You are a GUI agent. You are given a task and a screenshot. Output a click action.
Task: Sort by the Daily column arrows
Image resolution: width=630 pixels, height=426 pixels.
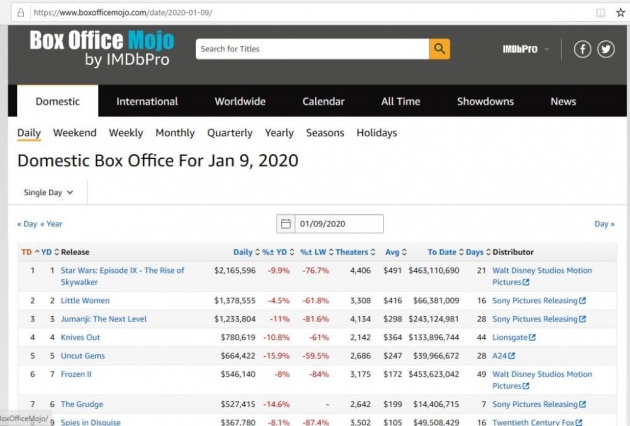point(257,252)
